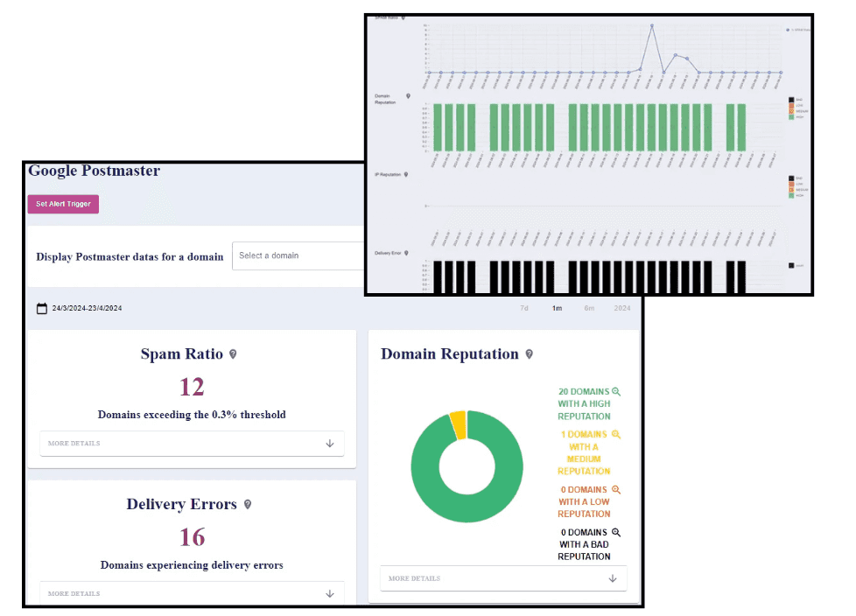Viewport: 856px width, 616px height.
Task: Expand More Details under Delivery Errors
Action: point(192,593)
